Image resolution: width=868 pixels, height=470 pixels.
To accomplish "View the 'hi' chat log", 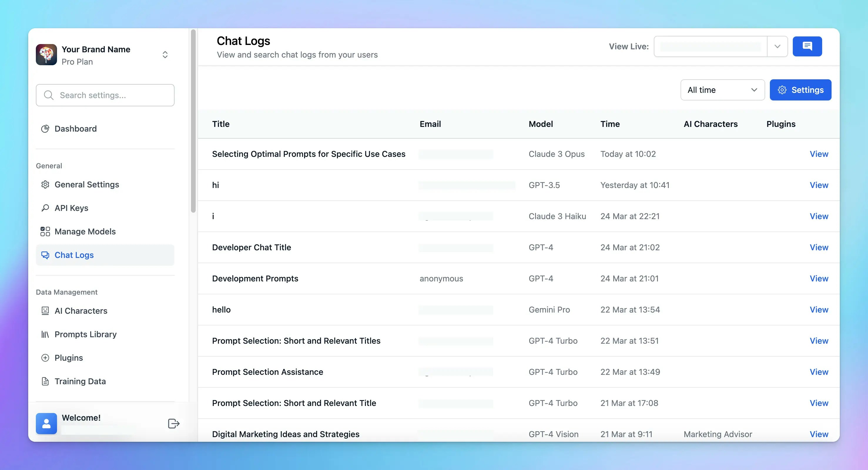I will tap(819, 185).
